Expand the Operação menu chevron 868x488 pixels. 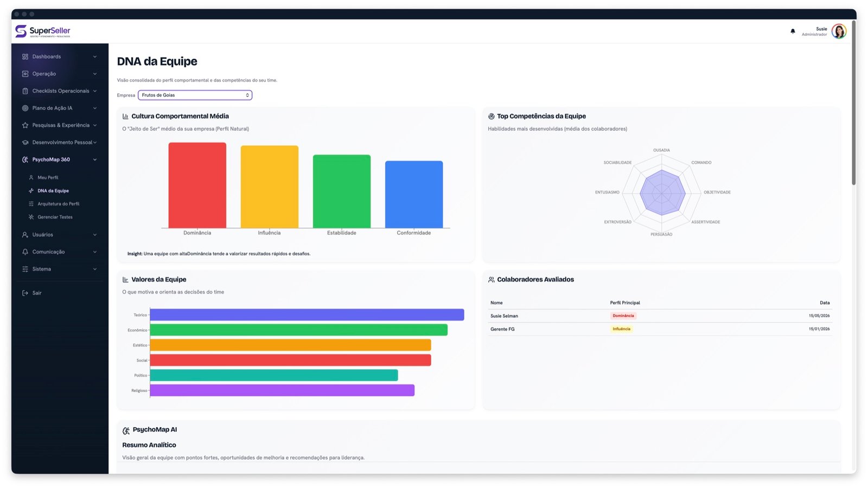[x=95, y=74]
